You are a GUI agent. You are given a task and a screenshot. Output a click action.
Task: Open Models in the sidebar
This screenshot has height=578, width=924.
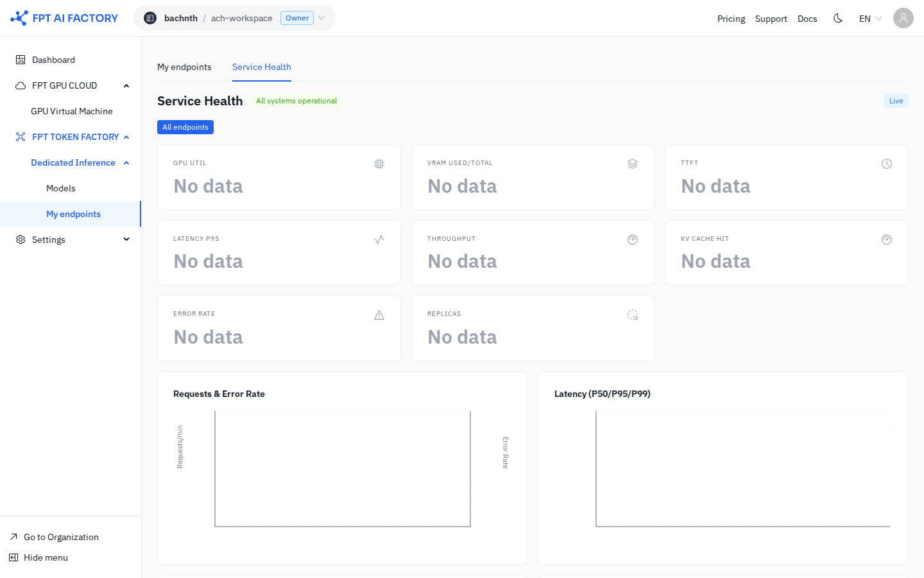point(61,188)
